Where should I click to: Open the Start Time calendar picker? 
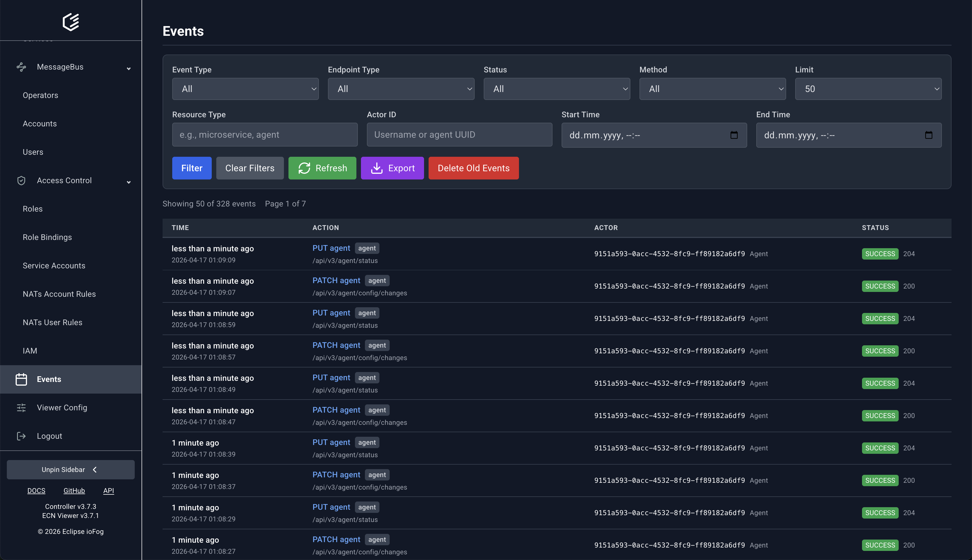(x=734, y=135)
